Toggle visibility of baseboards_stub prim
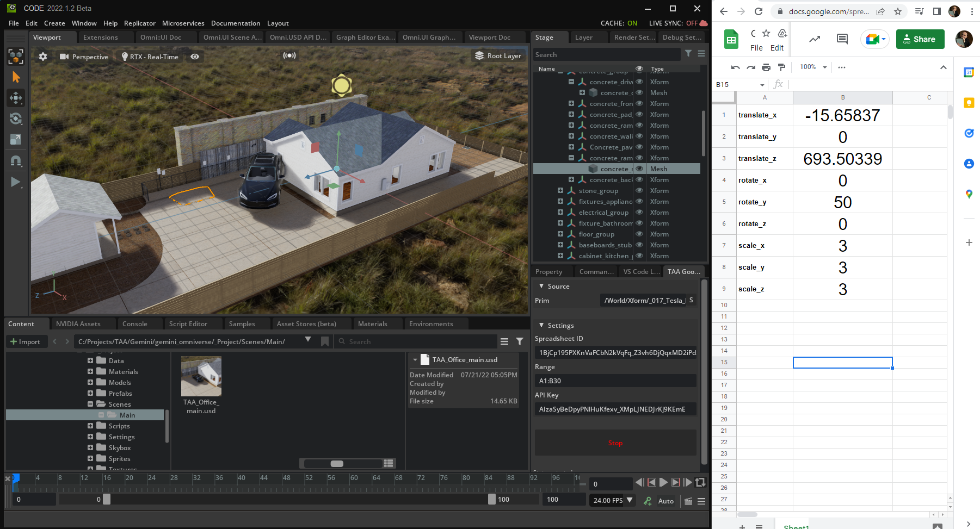 [639, 245]
